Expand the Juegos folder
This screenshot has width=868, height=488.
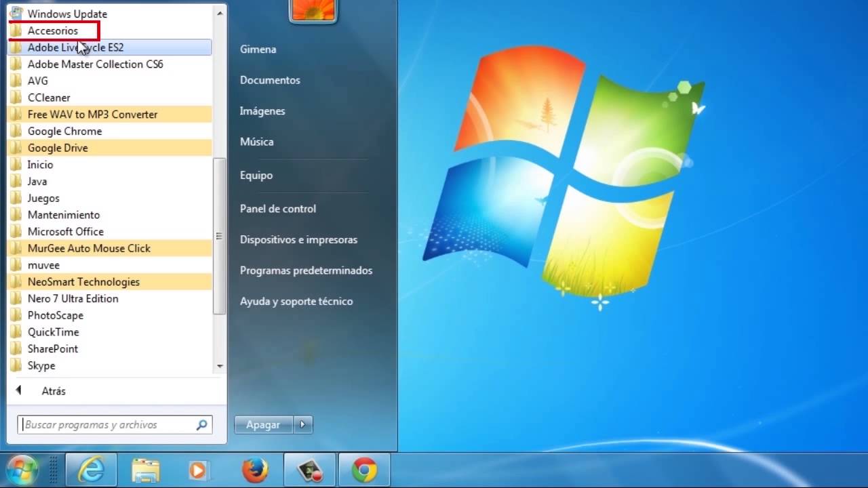pyautogui.click(x=111, y=198)
